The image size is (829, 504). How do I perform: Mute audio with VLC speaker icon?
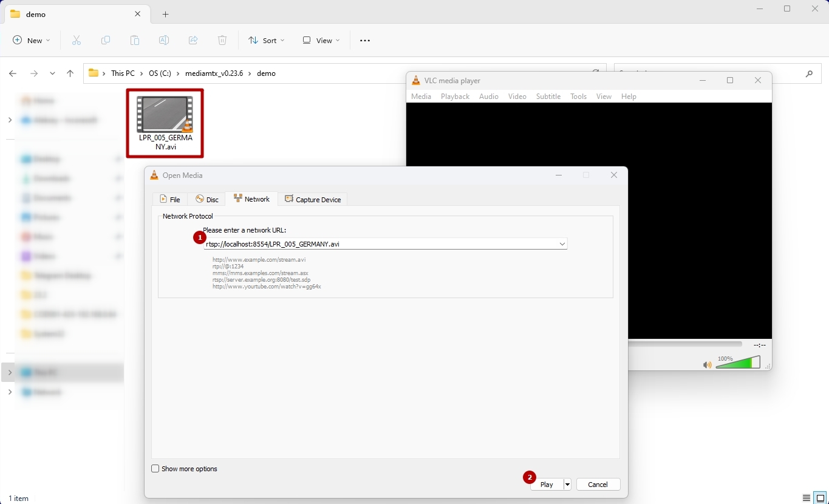707,365
